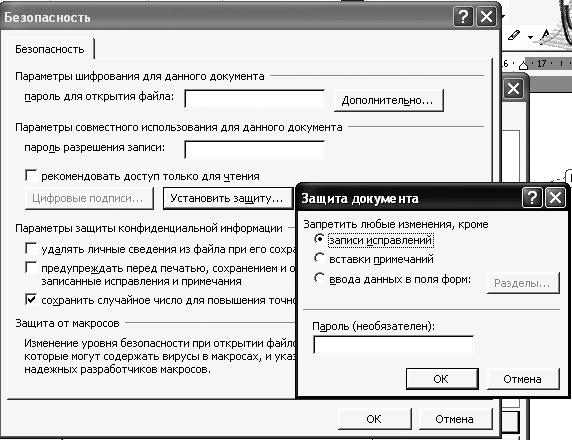
Task: Click Отмена in the Безопасность dialog
Action: pyautogui.click(x=455, y=418)
